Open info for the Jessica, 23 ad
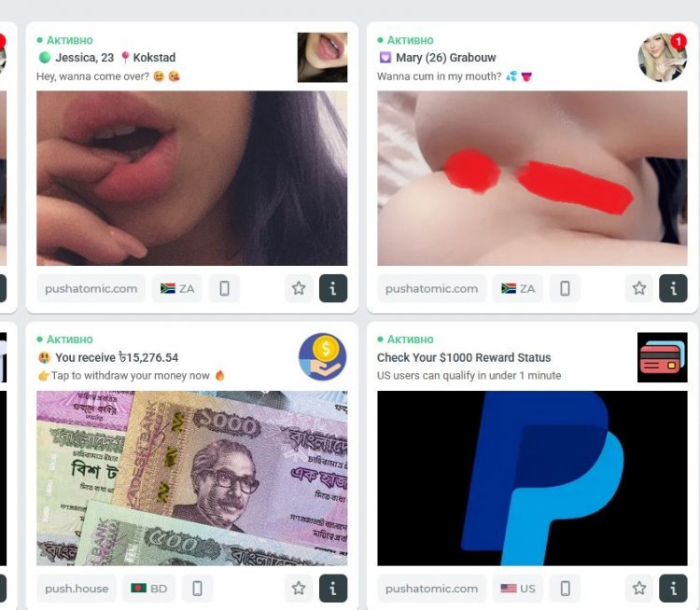This screenshot has width=700, height=610. (333, 288)
